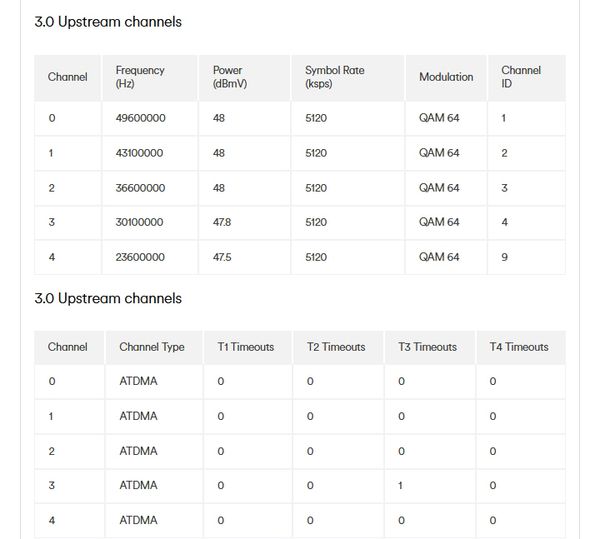Click the Channel ID column header
Viewport: 600px width, 539px height.
[527, 78]
